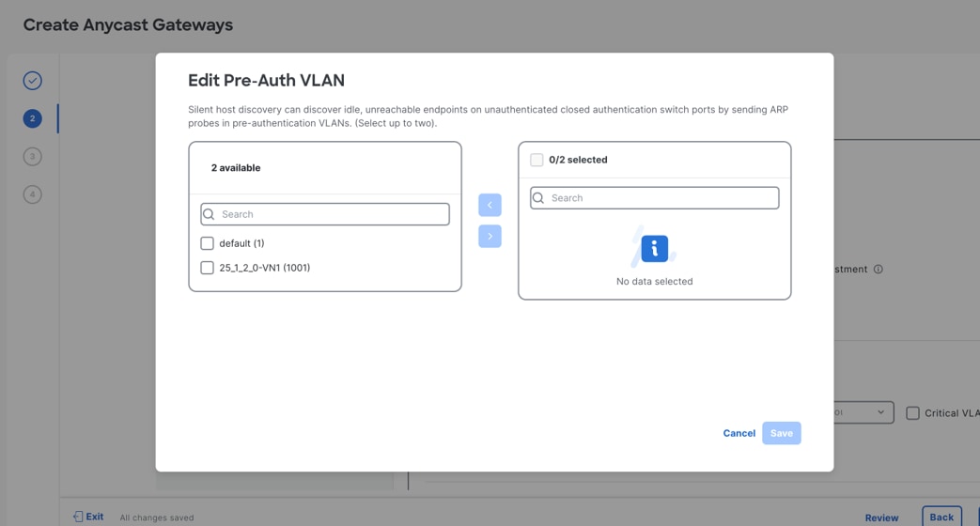Click 'All changes saved' status text

pyautogui.click(x=157, y=518)
